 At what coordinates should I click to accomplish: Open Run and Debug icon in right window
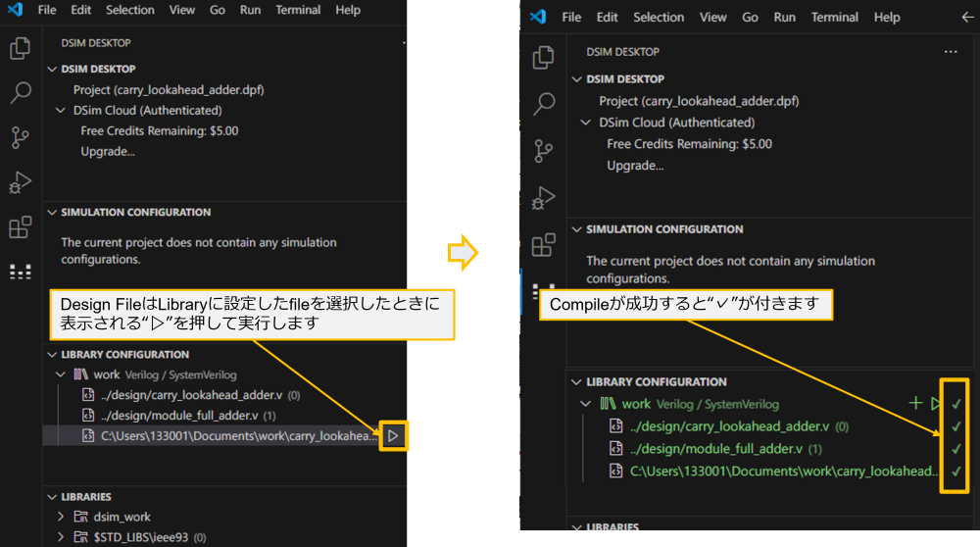pos(543,198)
